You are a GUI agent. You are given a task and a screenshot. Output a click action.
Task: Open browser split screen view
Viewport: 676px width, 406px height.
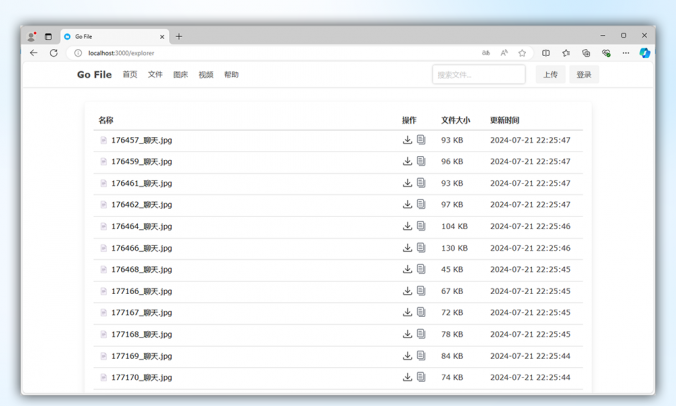click(546, 53)
